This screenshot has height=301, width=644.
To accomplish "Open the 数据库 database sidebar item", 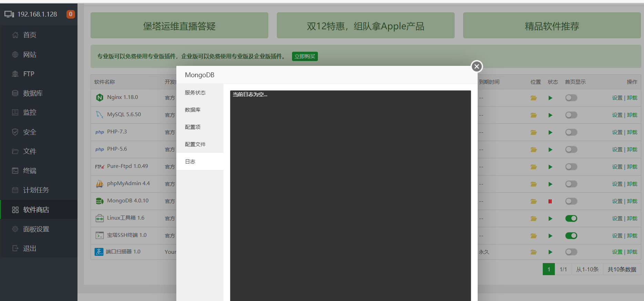I will click(x=39, y=93).
